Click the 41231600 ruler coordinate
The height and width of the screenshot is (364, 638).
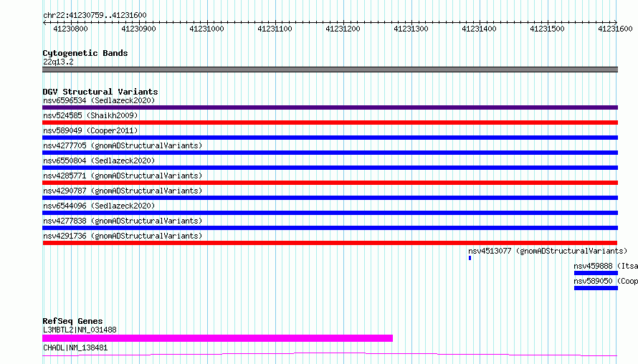pos(615,29)
